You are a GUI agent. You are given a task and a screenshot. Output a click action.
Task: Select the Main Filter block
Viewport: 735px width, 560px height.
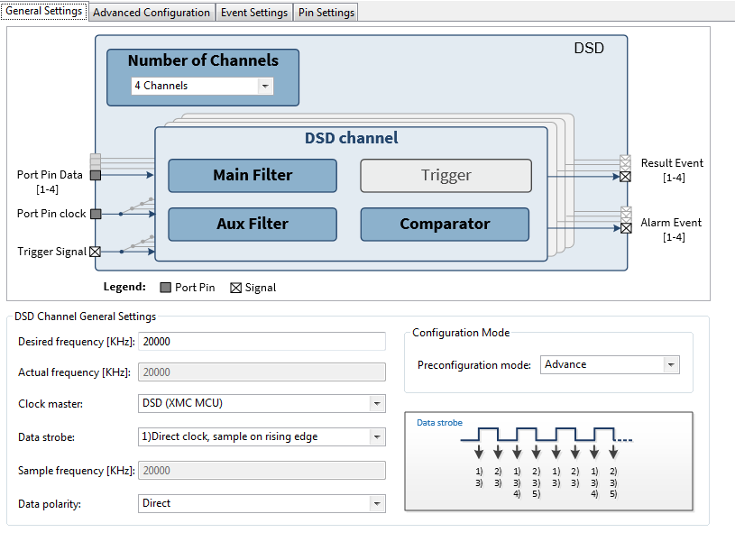coord(252,175)
